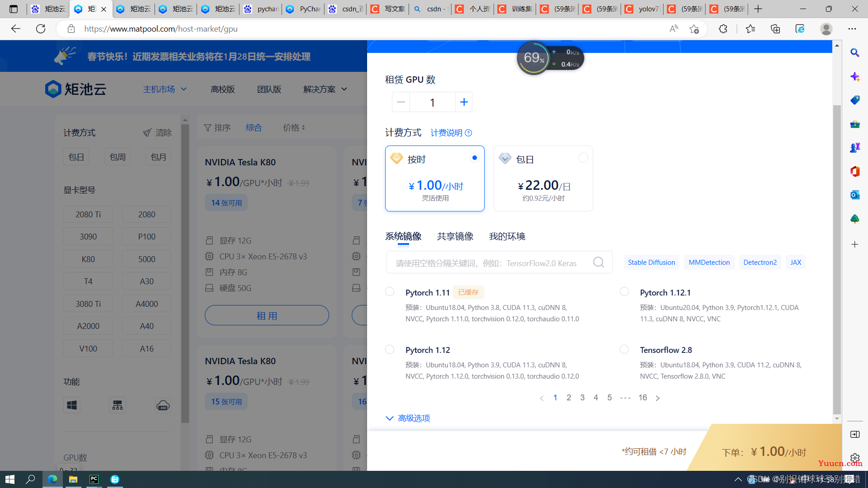Viewport: 868px width, 488px height.
Task: Click the Windows OS icon filter
Action: (x=71, y=405)
